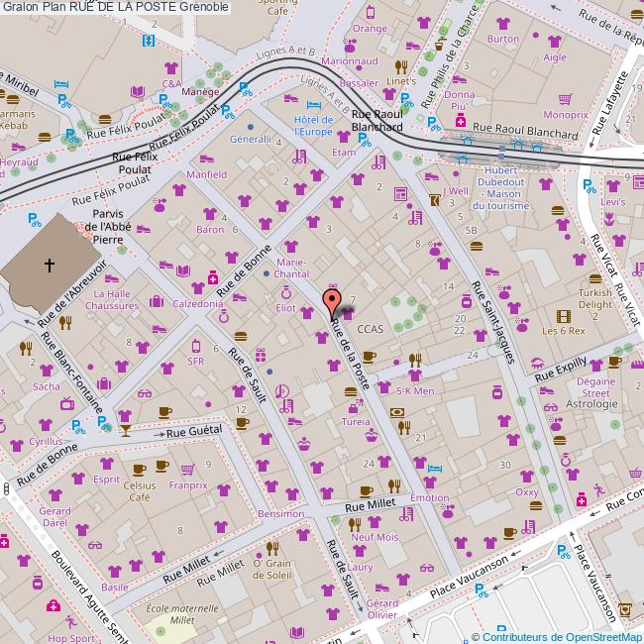The height and width of the screenshot is (644, 644).
Task: Click the cocktail glass bar icon
Action: tap(125, 430)
